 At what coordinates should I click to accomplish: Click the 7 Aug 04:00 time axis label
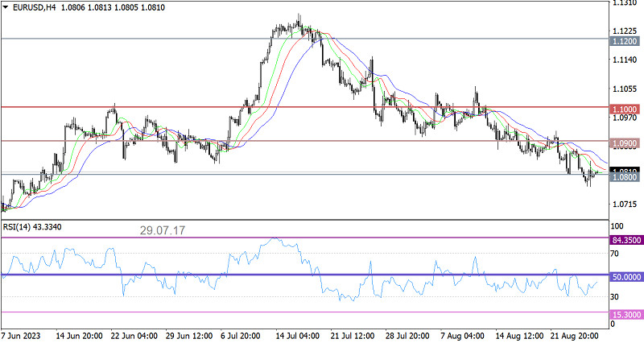coord(461,336)
